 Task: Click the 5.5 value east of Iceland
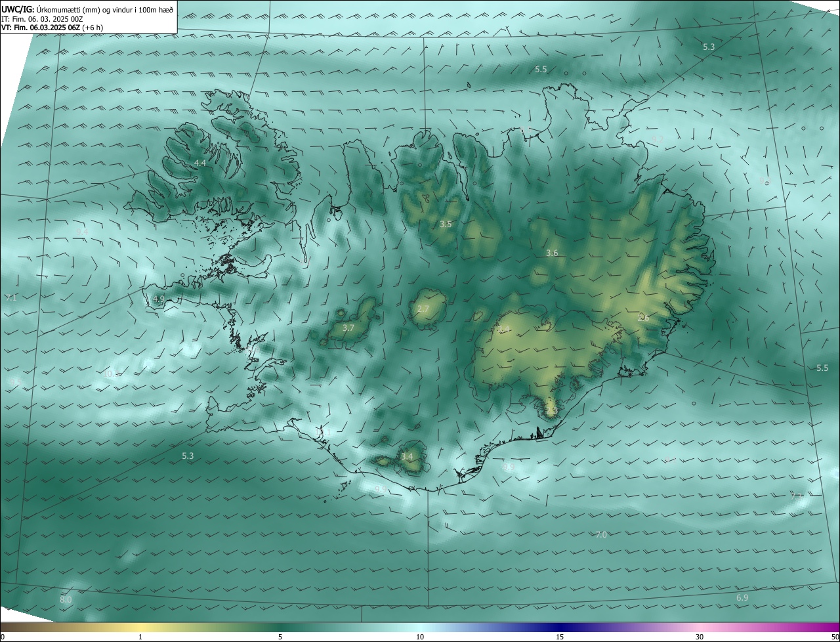click(822, 368)
